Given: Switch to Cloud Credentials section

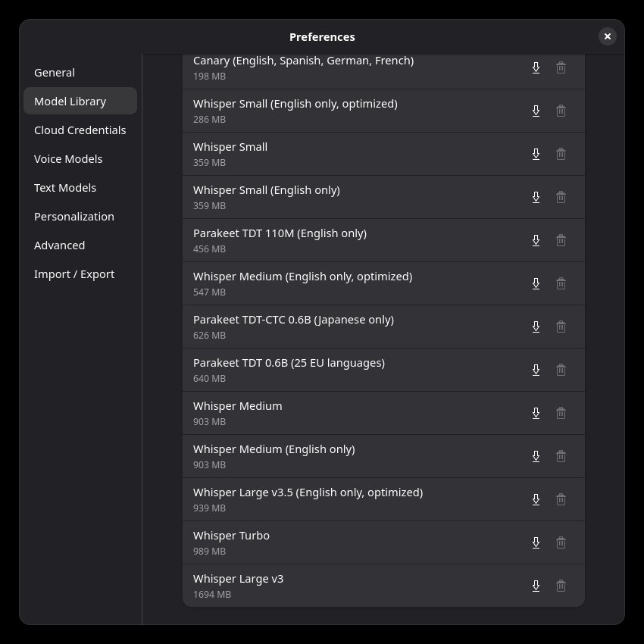Looking at the screenshot, I should coord(80,130).
